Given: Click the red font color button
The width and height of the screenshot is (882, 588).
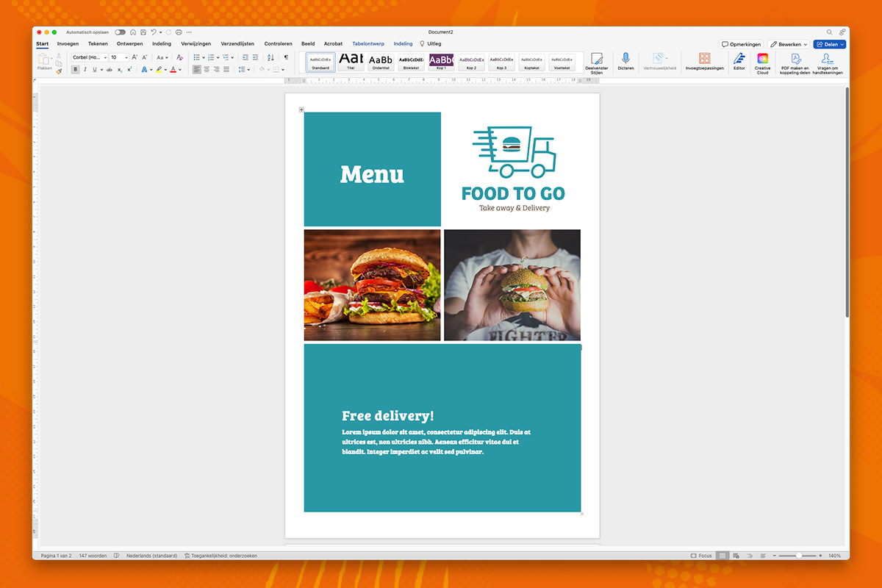Looking at the screenshot, I should 173,70.
